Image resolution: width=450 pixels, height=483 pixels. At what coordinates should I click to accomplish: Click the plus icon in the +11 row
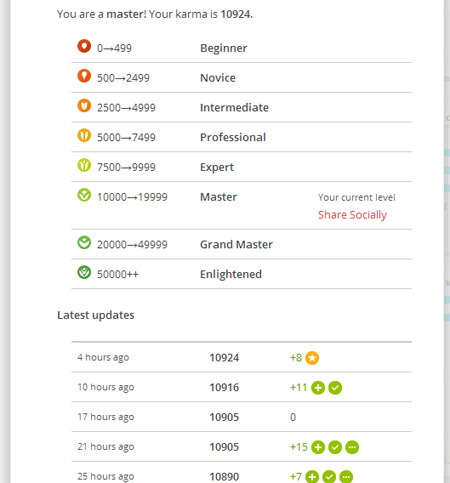click(318, 388)
